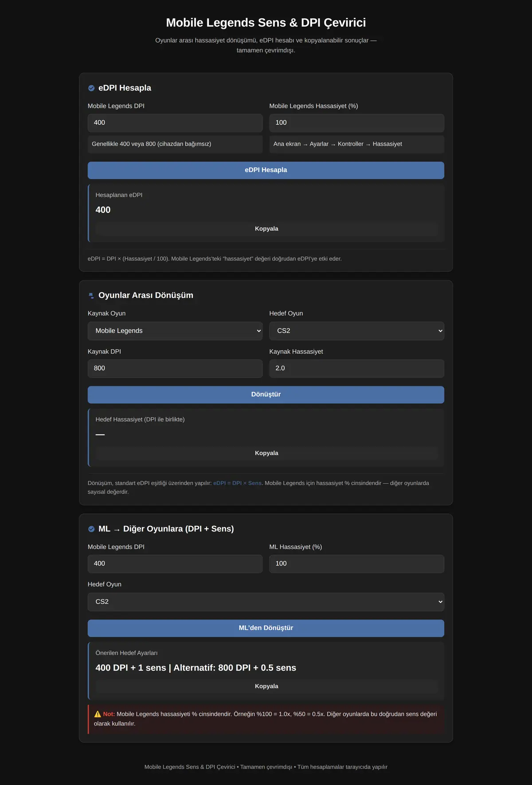Click the ML Hassasiyet (%) input field
Image resolution: width=532 pixels, height=785 pixels.
coord(356,564)
